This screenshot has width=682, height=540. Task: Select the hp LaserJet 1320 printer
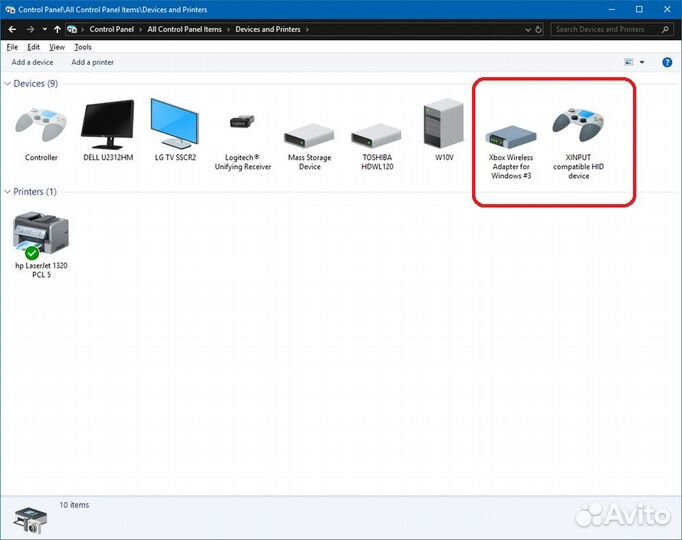point(41,235)
